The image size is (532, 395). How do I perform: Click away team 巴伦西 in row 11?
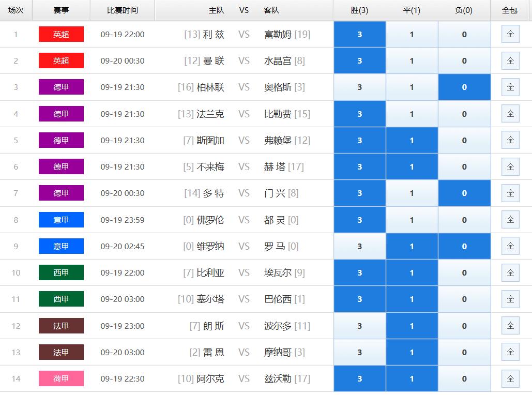278,299
